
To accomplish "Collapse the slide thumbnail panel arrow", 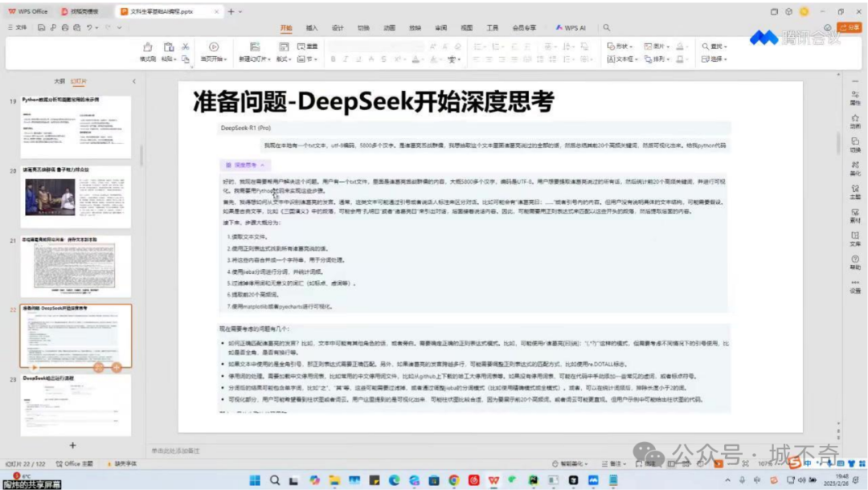I will click(134, 81).
